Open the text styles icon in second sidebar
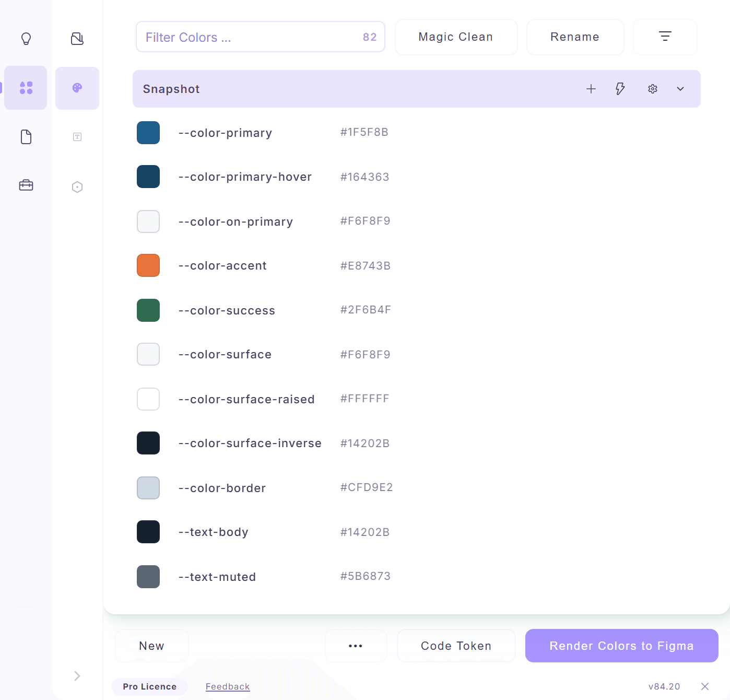The height and width of the screenshot is (700, 730). 77,137
